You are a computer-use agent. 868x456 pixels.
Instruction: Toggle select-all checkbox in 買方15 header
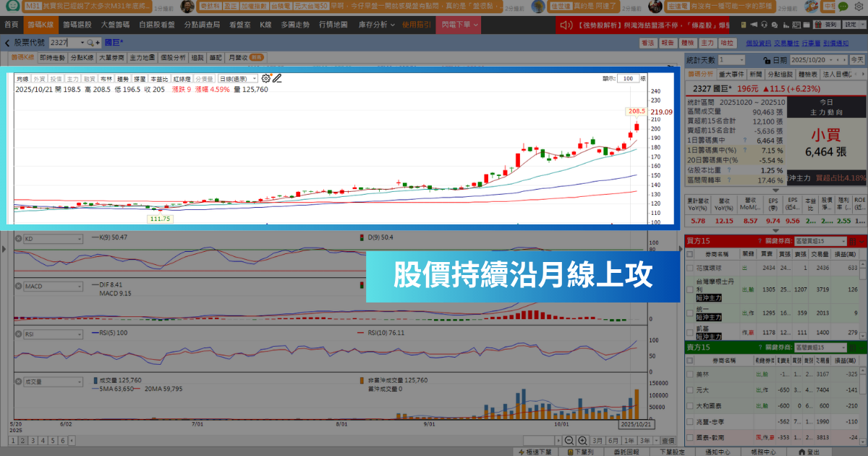pos(690,254)
